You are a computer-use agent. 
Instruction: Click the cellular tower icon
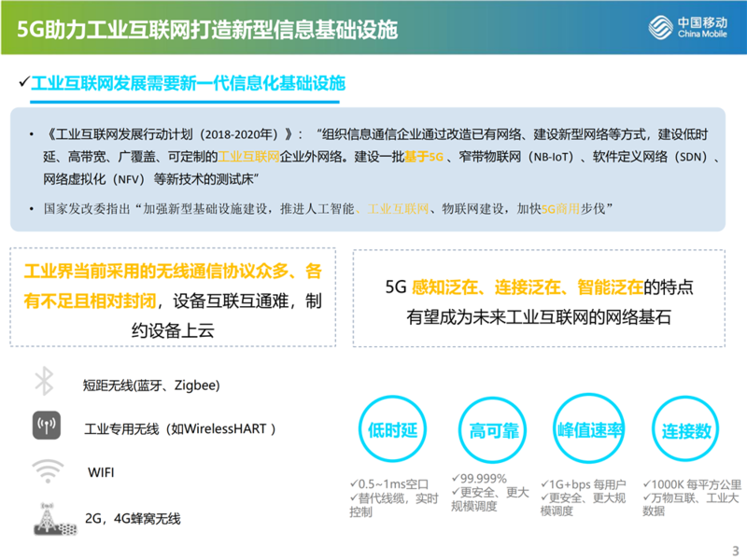click(46, 518)
